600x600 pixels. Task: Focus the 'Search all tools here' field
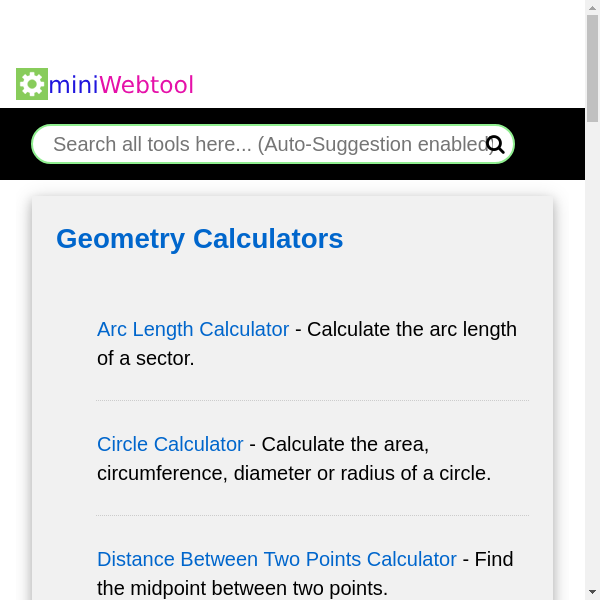[260, 144]
